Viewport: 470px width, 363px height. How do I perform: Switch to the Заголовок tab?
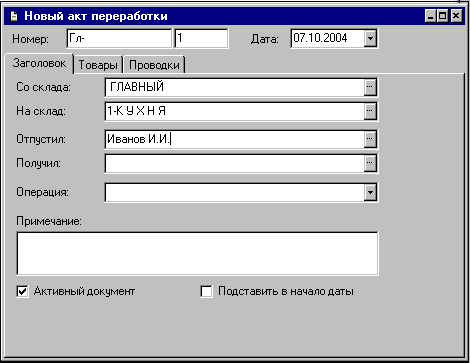39,63
